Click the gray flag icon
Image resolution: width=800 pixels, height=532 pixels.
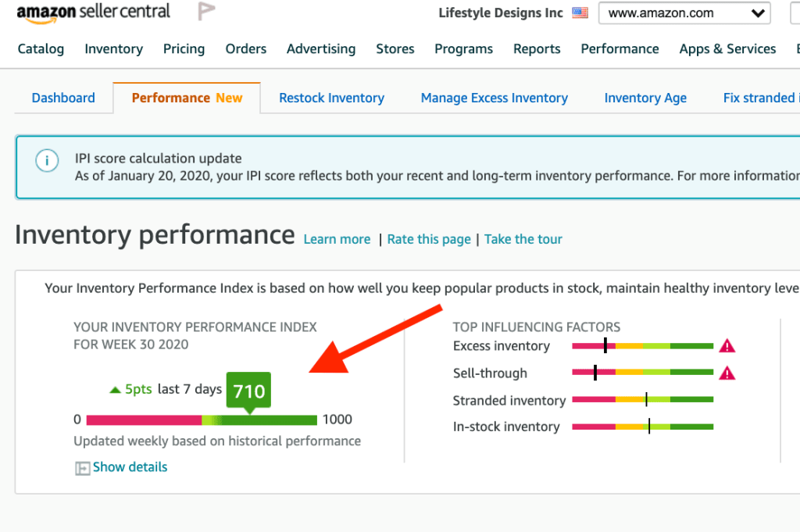pos(206,11)
